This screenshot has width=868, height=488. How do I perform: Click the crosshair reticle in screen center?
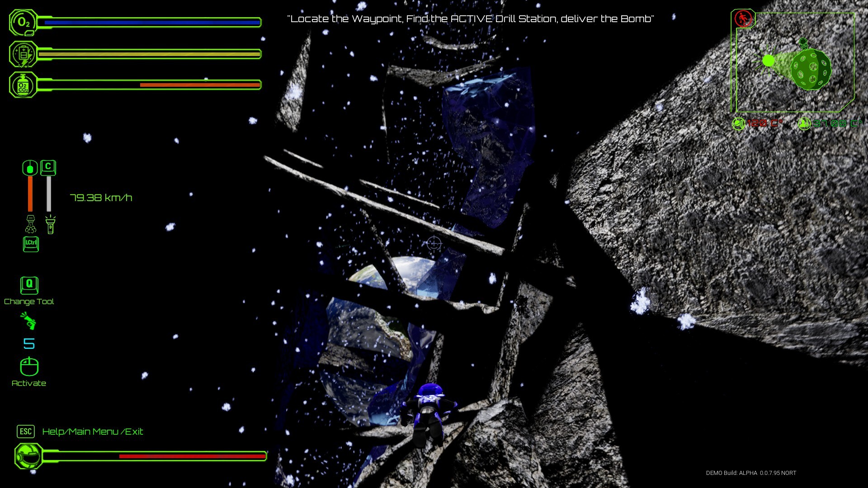[433, 244]
